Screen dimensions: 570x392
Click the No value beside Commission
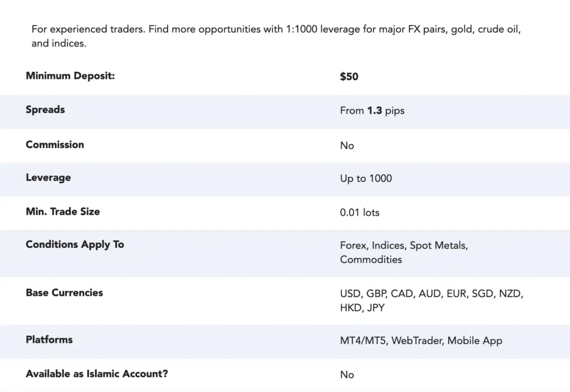click(347, 146)
